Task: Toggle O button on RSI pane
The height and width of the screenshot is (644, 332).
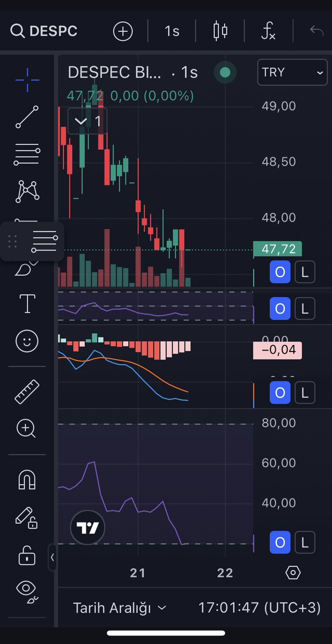Action: coord(280,541)
